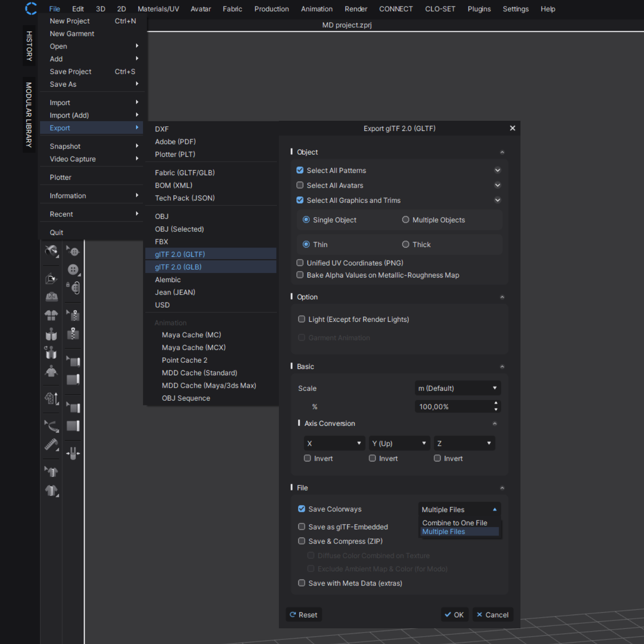The width and height of the screenshot is (644, 644).
Task: Click the avatar with fabric panels icon
Action: (x=51, y=334)
